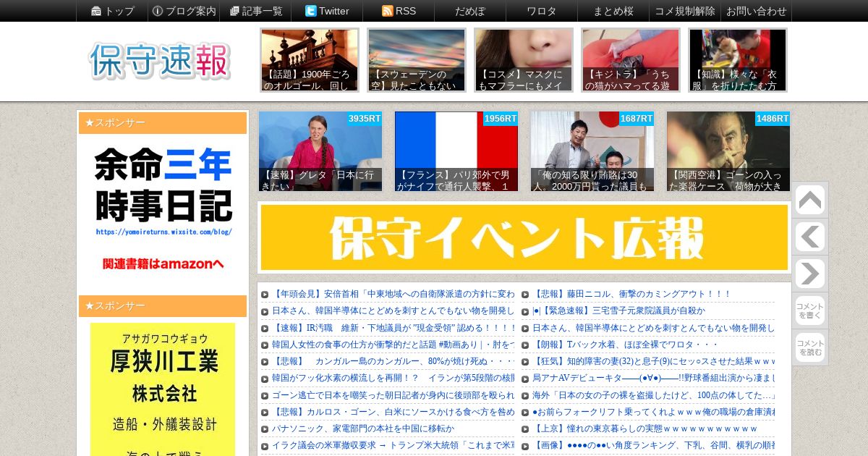
Task: Open 朗報 Tバック水着 link
Action: coord(625,345)
